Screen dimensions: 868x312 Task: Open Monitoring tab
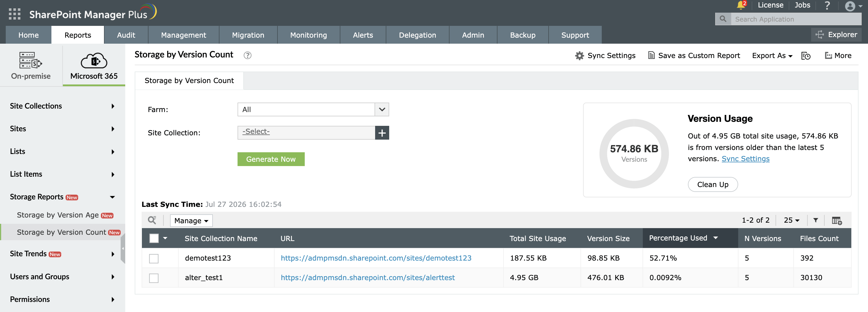pos(309,35)
